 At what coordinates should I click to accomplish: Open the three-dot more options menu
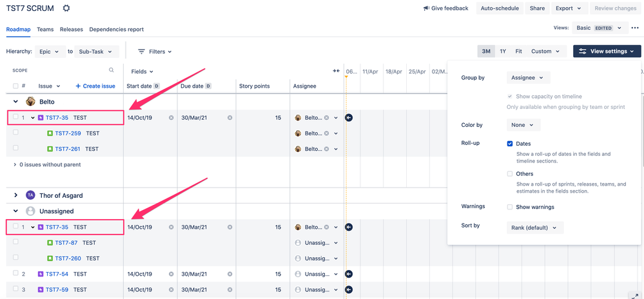[635, 28]
